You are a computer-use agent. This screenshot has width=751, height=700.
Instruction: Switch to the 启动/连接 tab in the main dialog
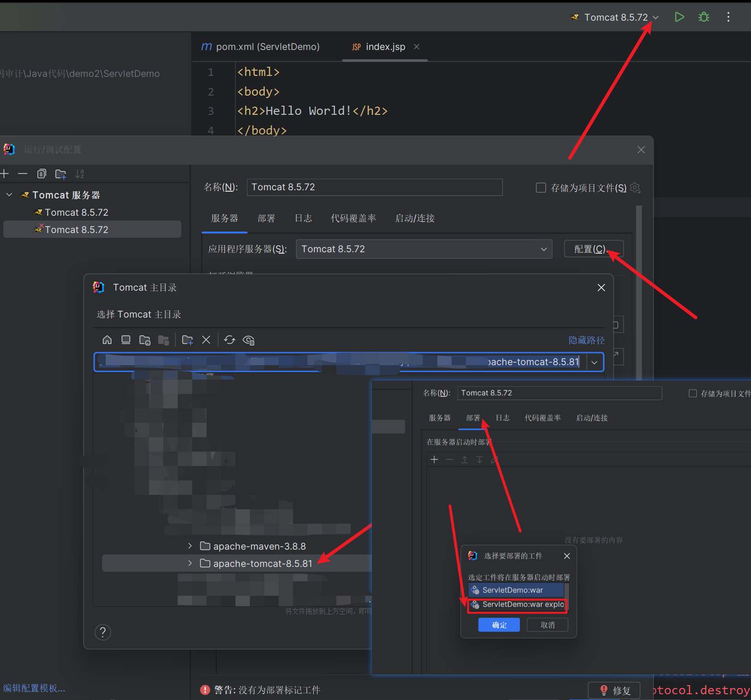pyautogui.click(x=415, y=219)
